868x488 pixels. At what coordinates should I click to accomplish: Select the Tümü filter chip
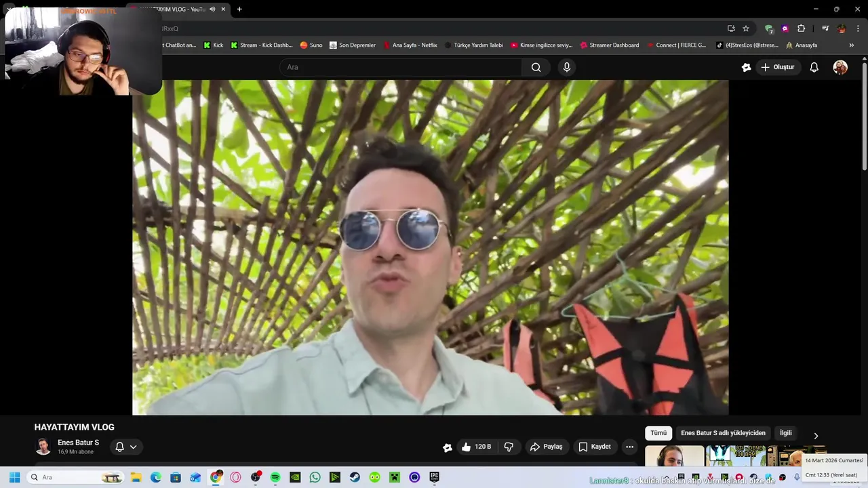pyautogui.click(x=658, y=433)
